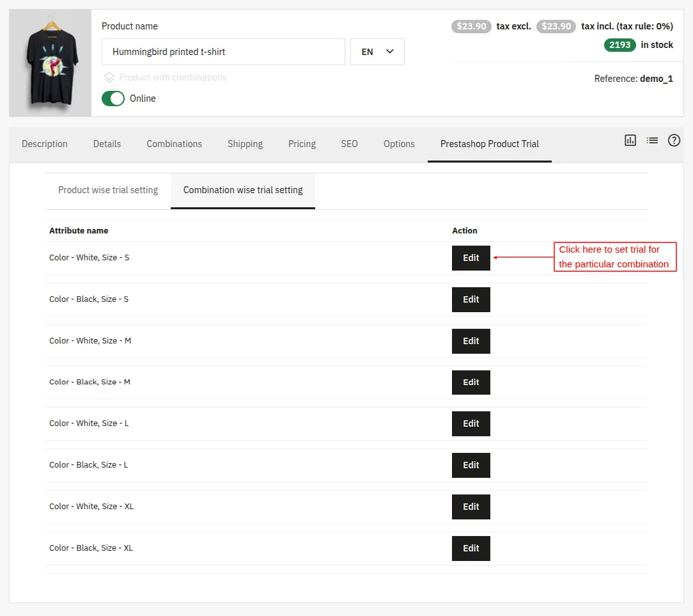Toggle the Online switch off
This screenshot has width=693, height=616.
[113, 99]
